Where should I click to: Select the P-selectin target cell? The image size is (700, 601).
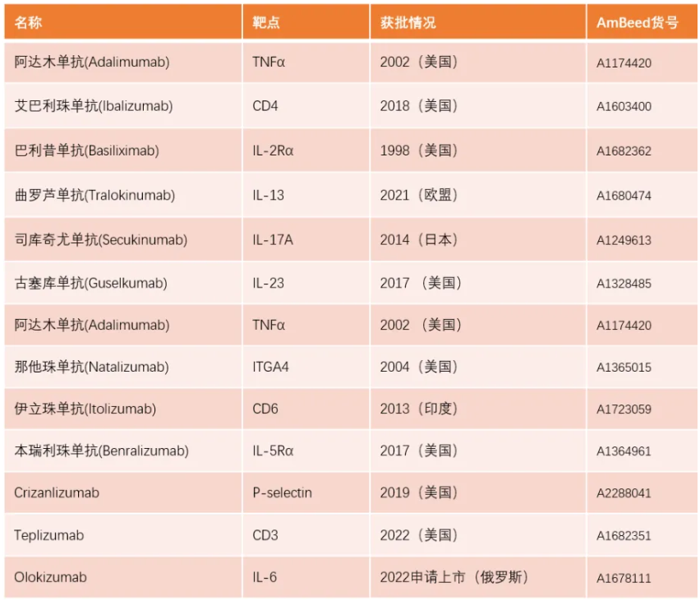[x=282, y=492]
